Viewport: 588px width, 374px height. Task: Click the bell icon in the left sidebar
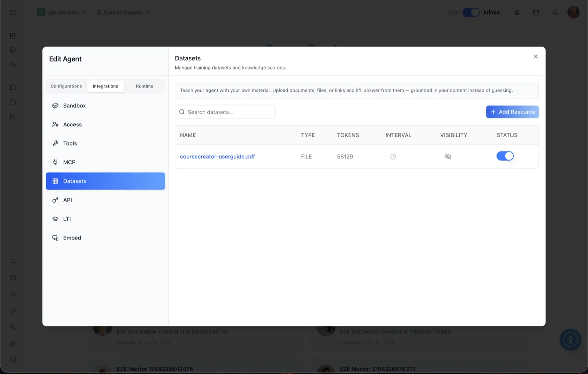13,261
